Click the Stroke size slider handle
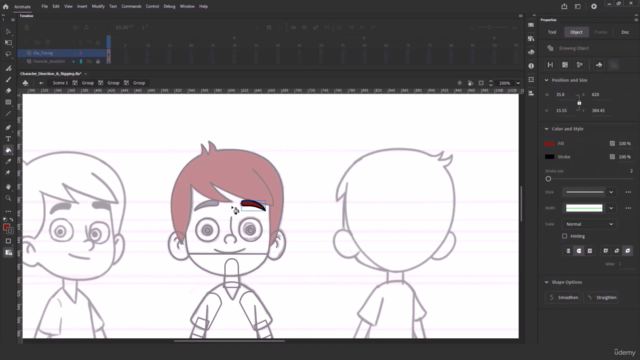Image resolution: width=640 pixels, height=360 pixels. coord(548,179)
